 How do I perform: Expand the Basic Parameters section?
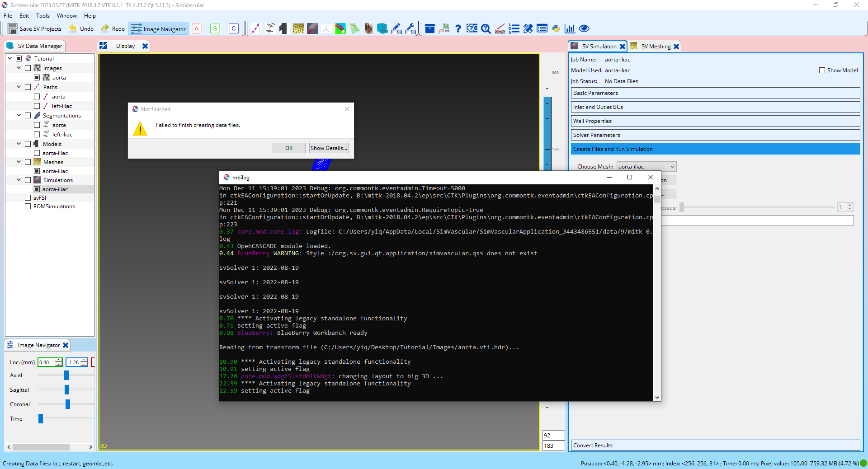coord(715,93)
